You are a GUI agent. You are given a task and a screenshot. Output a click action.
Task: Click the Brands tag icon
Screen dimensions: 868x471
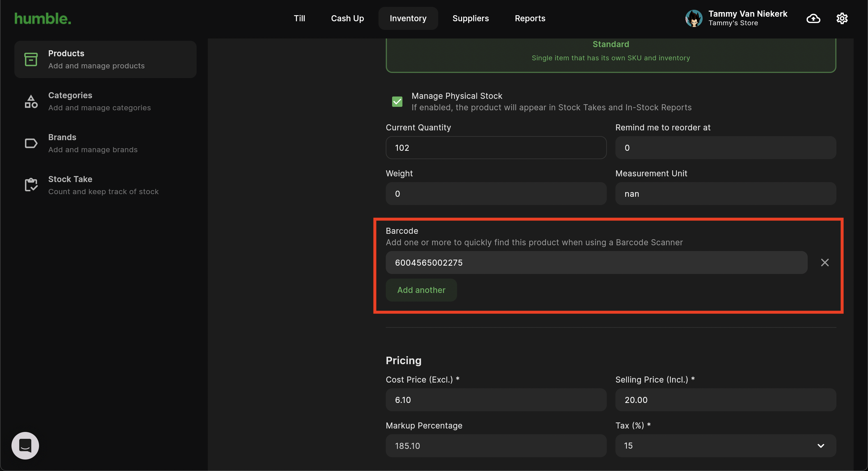[31, 143]
